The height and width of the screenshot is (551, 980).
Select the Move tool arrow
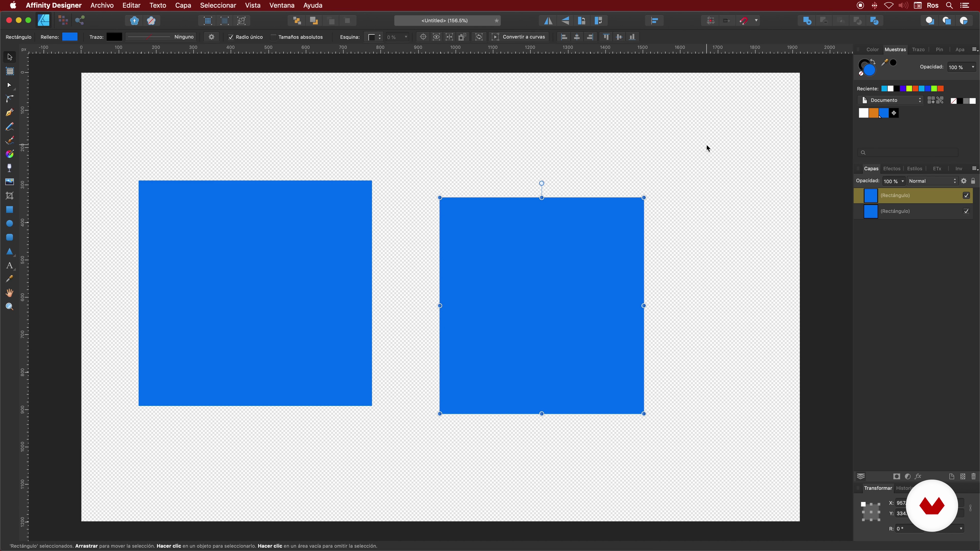point(9,57)
